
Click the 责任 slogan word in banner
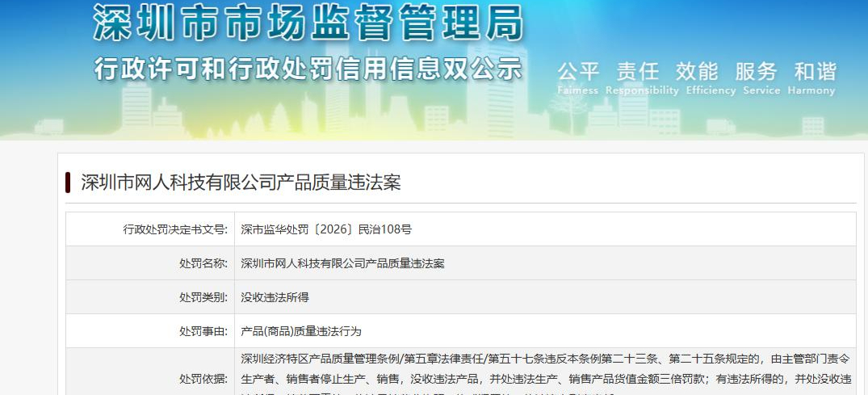(638, 71)
